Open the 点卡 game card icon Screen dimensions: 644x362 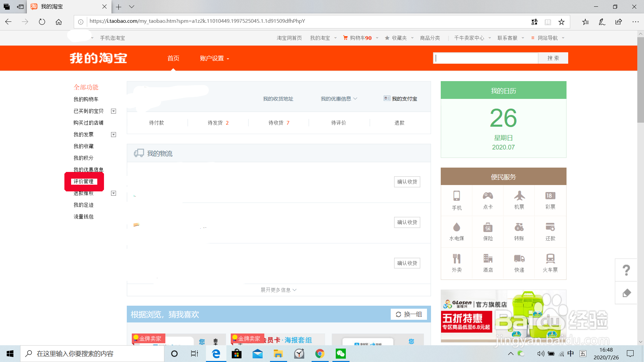(x=488, y=200)
